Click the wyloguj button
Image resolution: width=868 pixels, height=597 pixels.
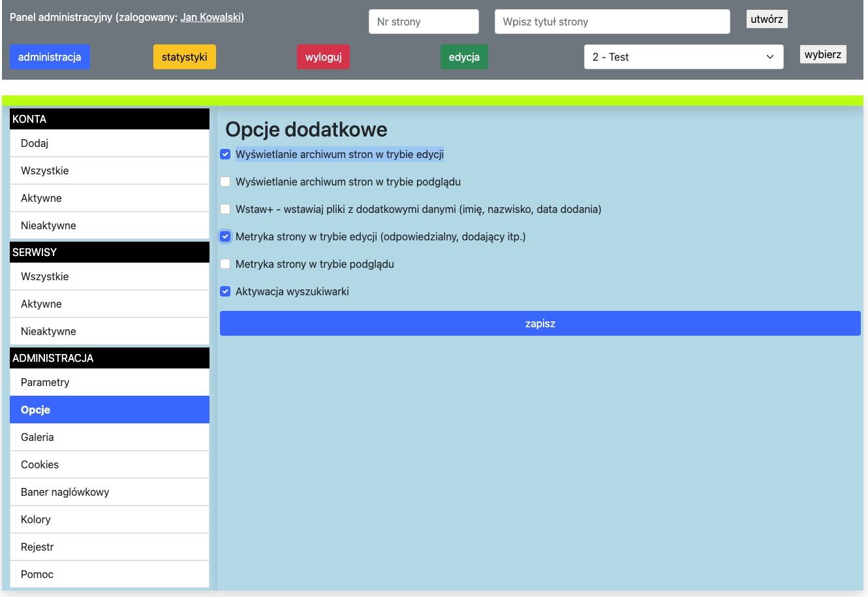323,57
